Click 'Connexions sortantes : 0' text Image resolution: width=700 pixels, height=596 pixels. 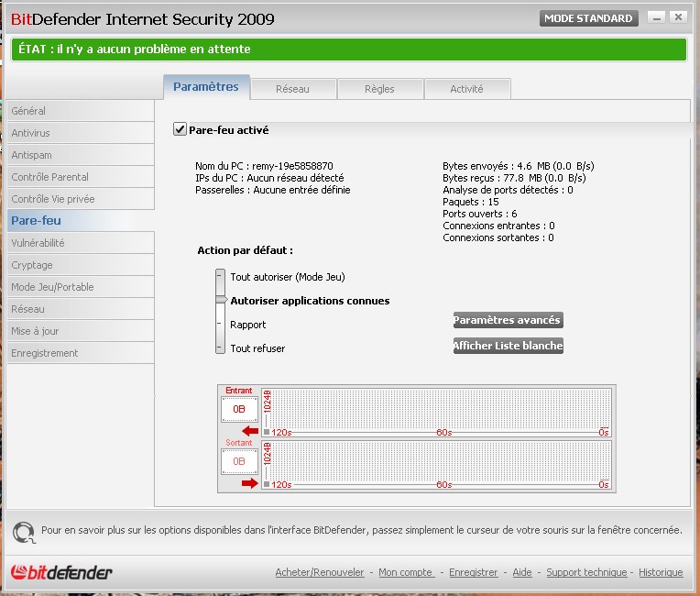498,237
